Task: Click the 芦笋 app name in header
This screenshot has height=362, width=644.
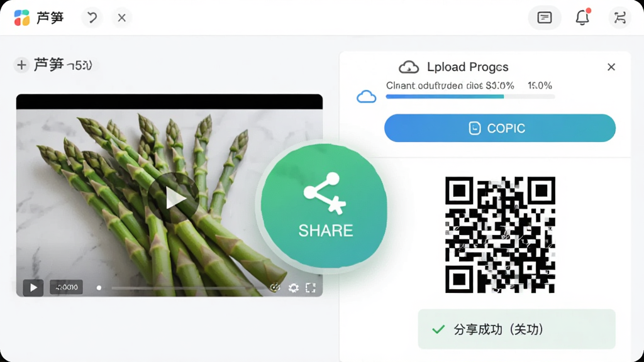Action: [50, 18]
